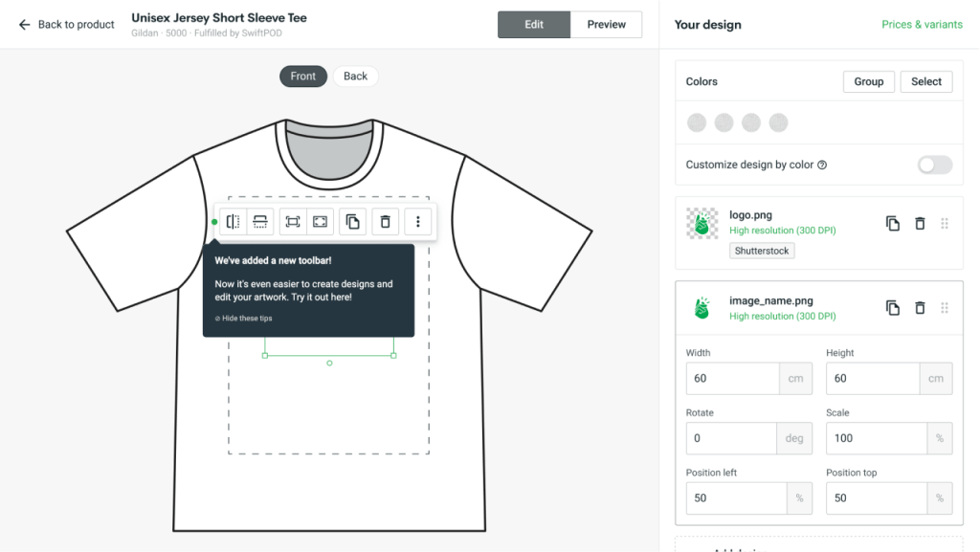The image size is (980, 552).
Task: Select the second color swatch
Action: coord(724,123)
